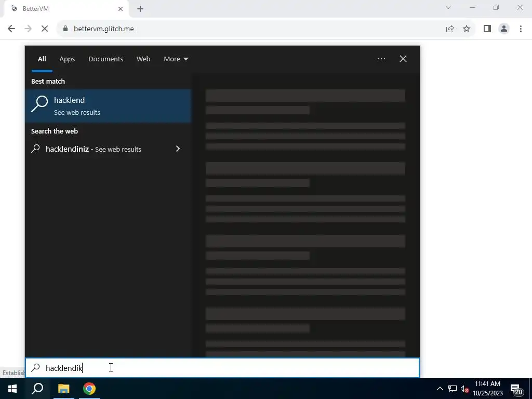This screenshot has width=532, height=399.
Task: Switch to the Apps search filter
Action: tap(67, 59)
